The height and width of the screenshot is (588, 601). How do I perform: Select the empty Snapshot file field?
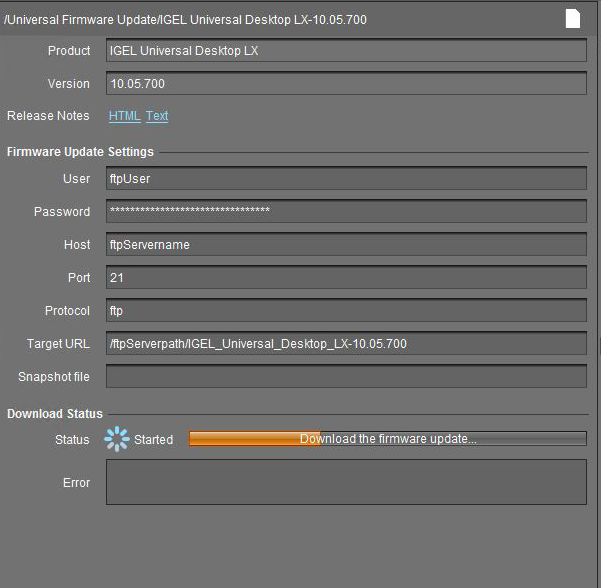[345, 377]
